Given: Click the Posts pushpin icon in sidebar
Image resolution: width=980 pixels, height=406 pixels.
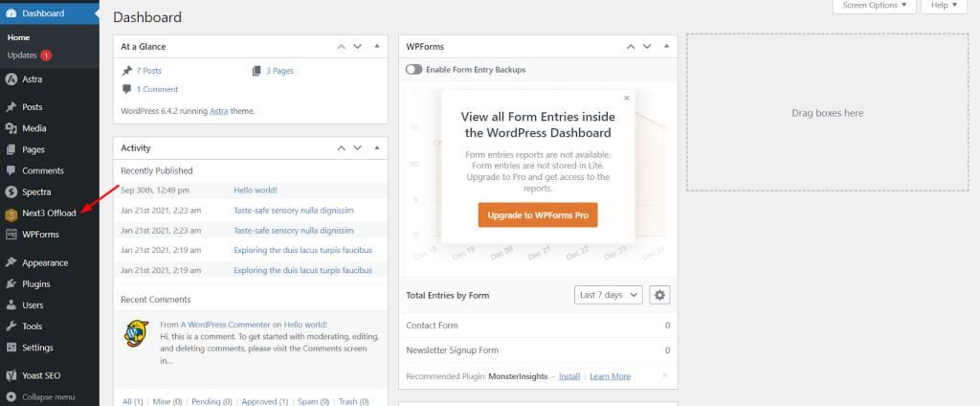Looking at the screenshot, I should tap(11, 107).
